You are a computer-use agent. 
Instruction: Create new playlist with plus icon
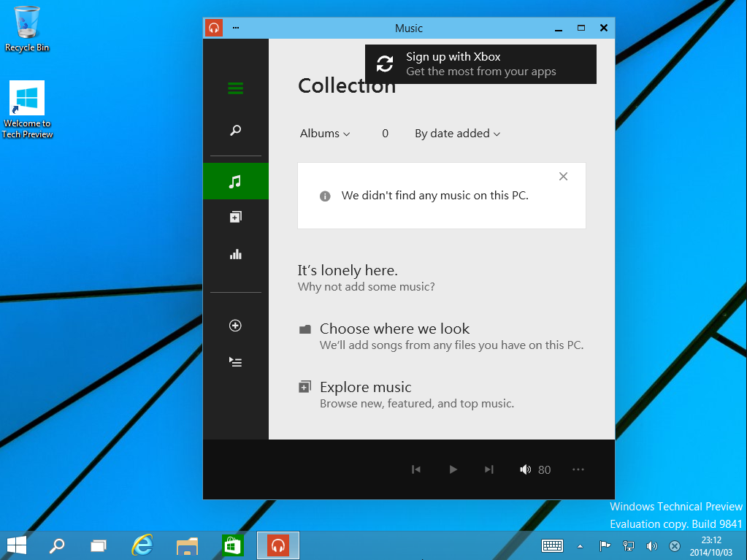tap(235, 325)
